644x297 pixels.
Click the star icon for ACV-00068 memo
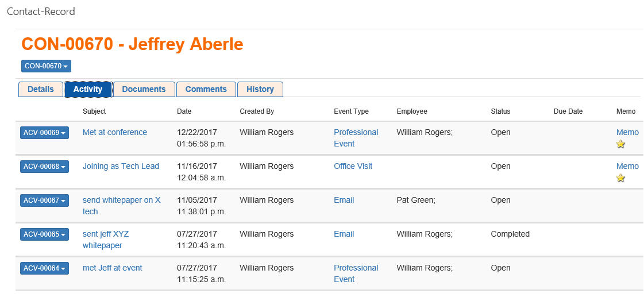coord(620,178)
